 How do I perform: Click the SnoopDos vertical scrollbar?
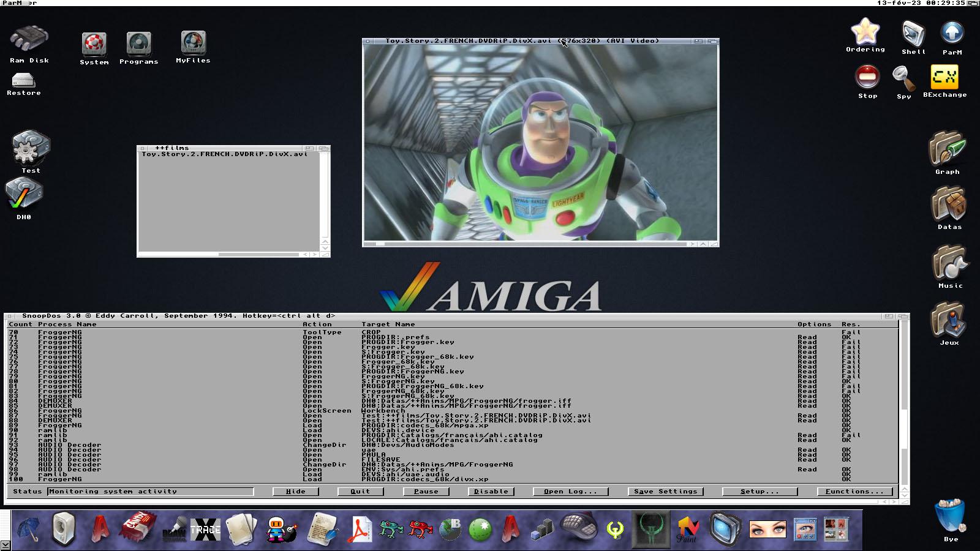pos(904,404)
